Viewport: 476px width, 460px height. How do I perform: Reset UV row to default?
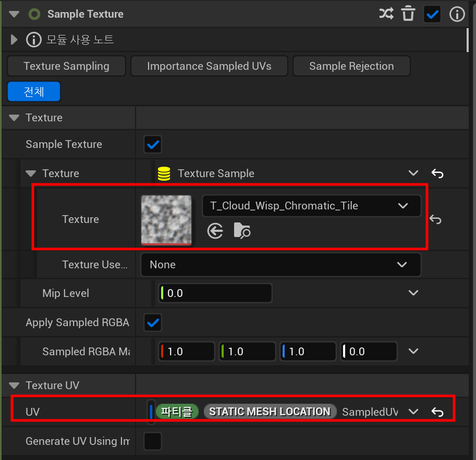pos(437,412)
